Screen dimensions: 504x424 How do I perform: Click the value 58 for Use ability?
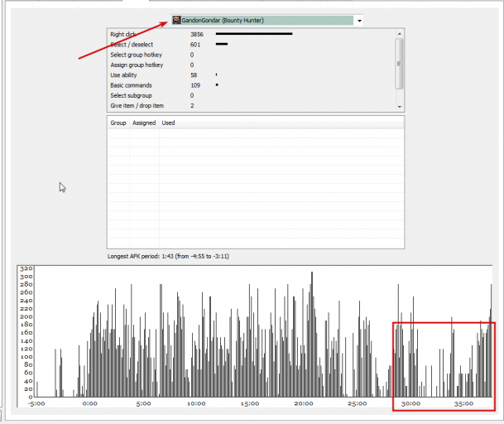click(x=194, y=75)
